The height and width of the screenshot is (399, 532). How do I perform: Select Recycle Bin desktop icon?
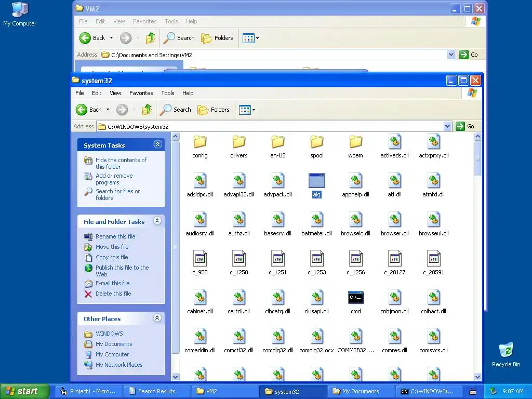pos(506,355)
